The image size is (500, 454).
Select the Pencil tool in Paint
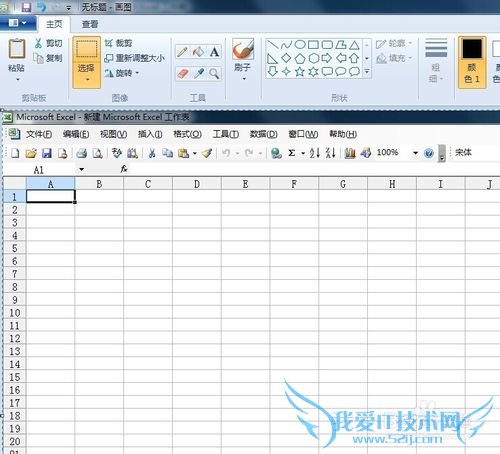(182, 52)
